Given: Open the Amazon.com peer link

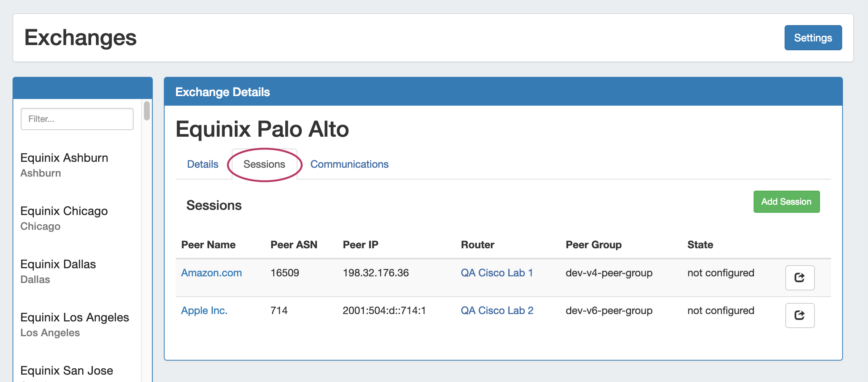Looking at the screenshot, I should [x=211, y=273].
